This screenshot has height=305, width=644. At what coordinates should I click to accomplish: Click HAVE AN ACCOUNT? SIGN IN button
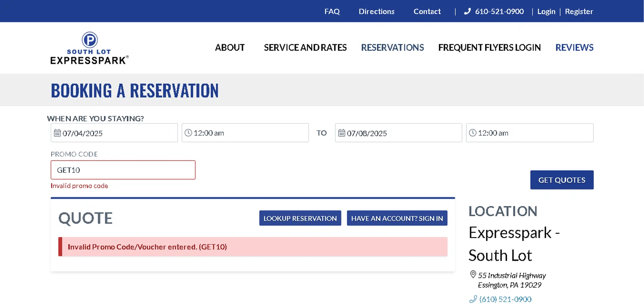click(x=397, y=218)
